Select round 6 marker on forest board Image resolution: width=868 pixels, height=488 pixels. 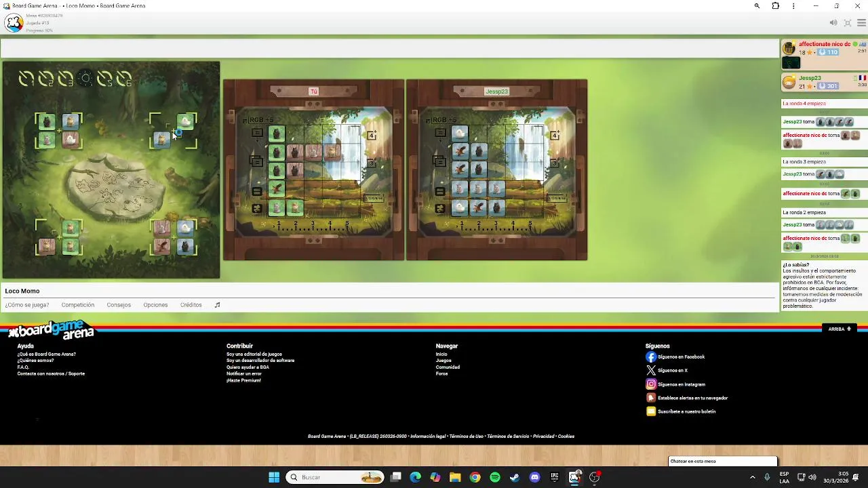pos(124,79)
